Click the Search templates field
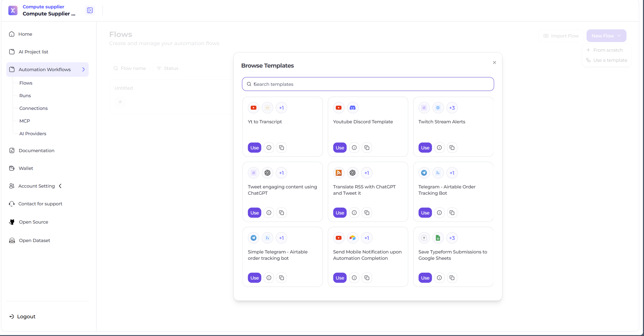644x336 pixels. coord(368,84)
